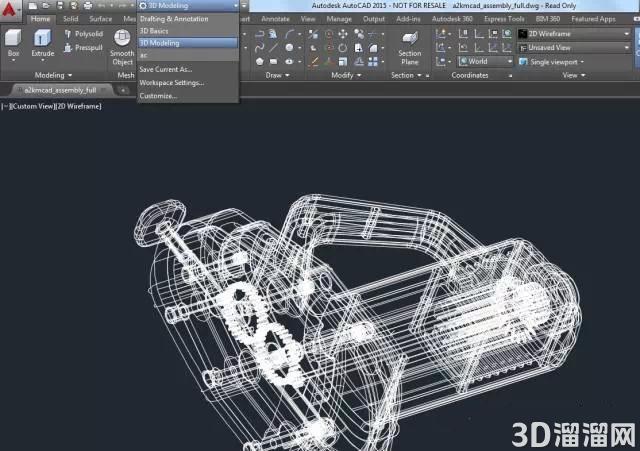Expand the Unsaved View dropdown
The height and width of the screenshot is (451, 640).
(x=575, y=48)
